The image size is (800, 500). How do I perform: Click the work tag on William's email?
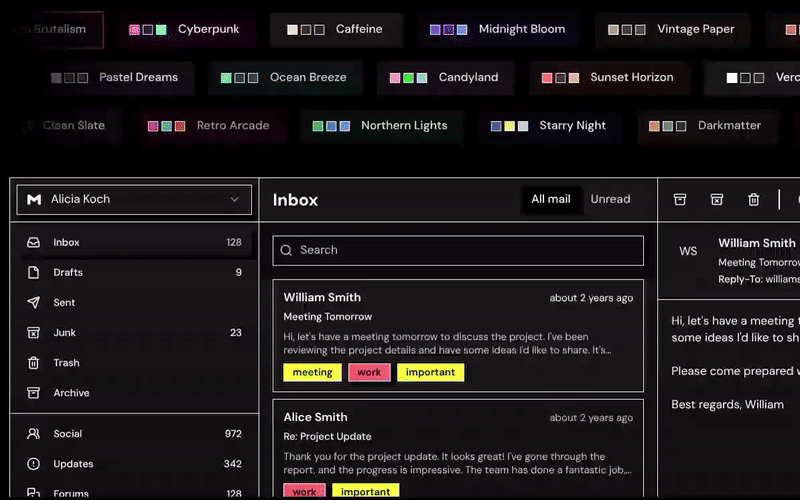click(x=369, y=372)
